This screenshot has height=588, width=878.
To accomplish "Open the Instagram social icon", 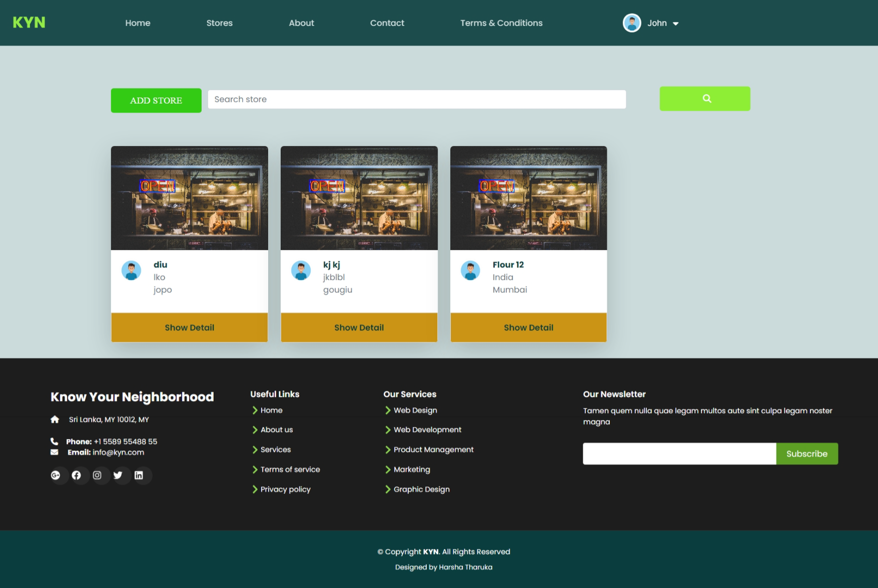I will (97, 475).
